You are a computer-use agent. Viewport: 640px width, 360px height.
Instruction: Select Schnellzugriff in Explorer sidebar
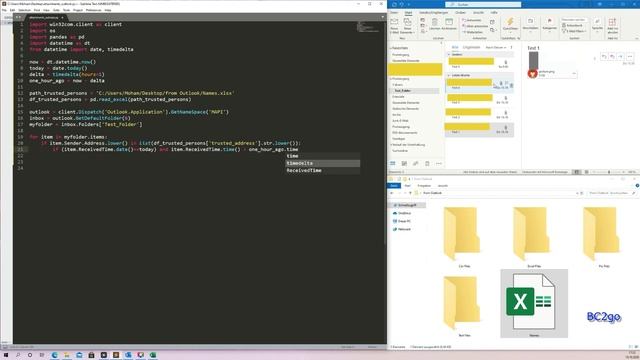[x=407, y=205]
